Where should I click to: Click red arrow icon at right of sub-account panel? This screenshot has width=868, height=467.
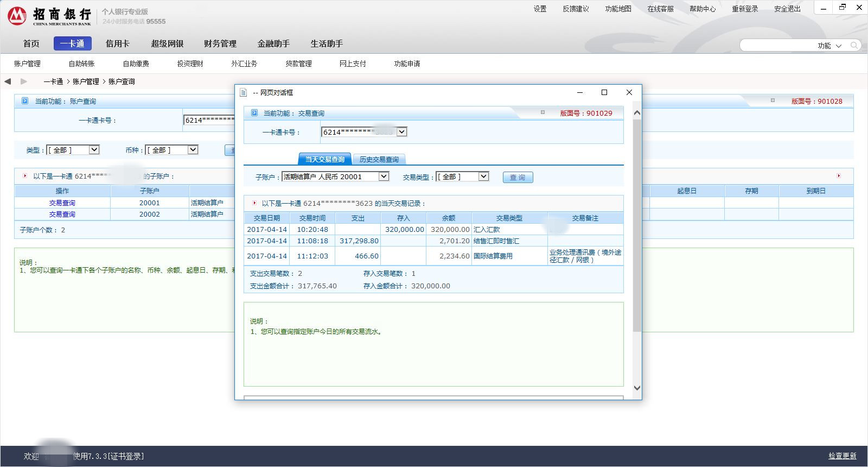(x=839, y=176)
